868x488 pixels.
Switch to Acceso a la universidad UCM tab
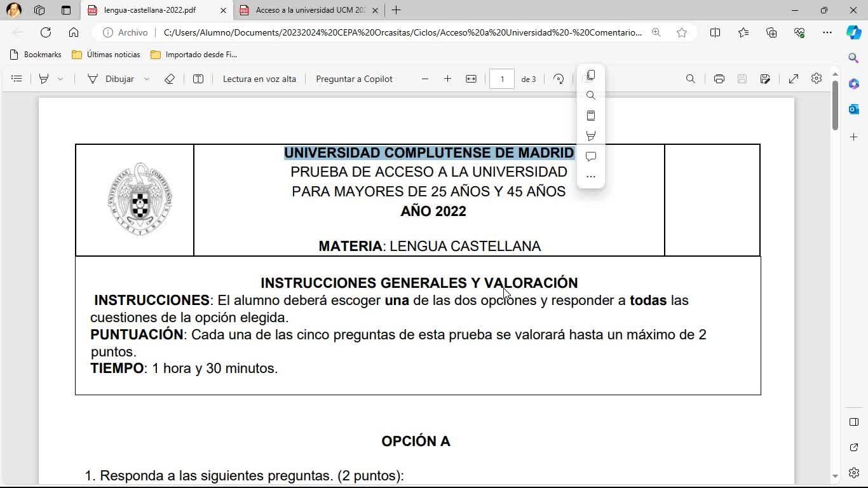pyautogui.click(x=310, y=10)
